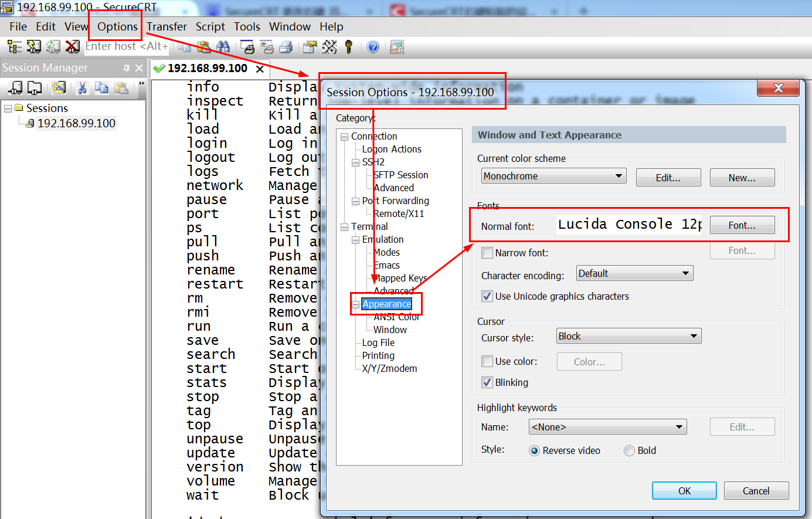Screen dimensions: 812x519
Task: Collapse the Sessions folder in Session Manager
Action: point(8,108)
